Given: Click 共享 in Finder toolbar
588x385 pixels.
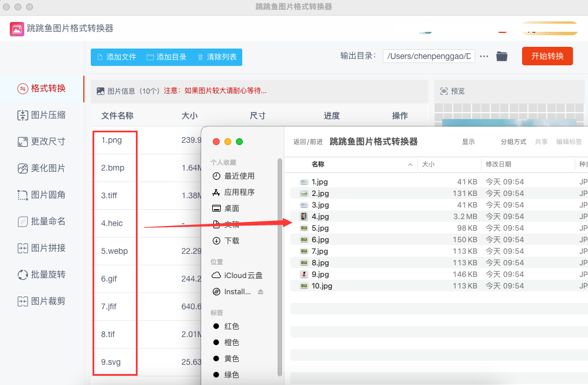Looking at the screenshot, I should point(541,142).
